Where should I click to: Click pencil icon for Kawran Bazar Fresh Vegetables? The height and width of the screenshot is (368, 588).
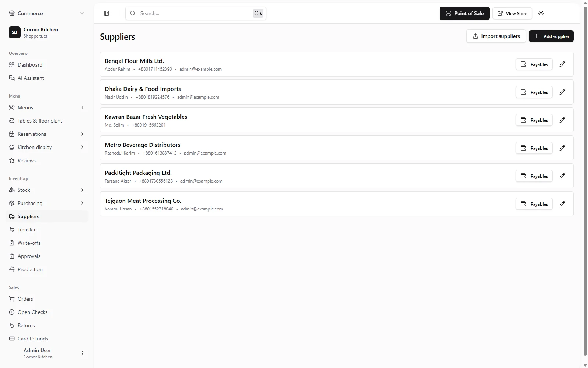click(x=562, y=120)
